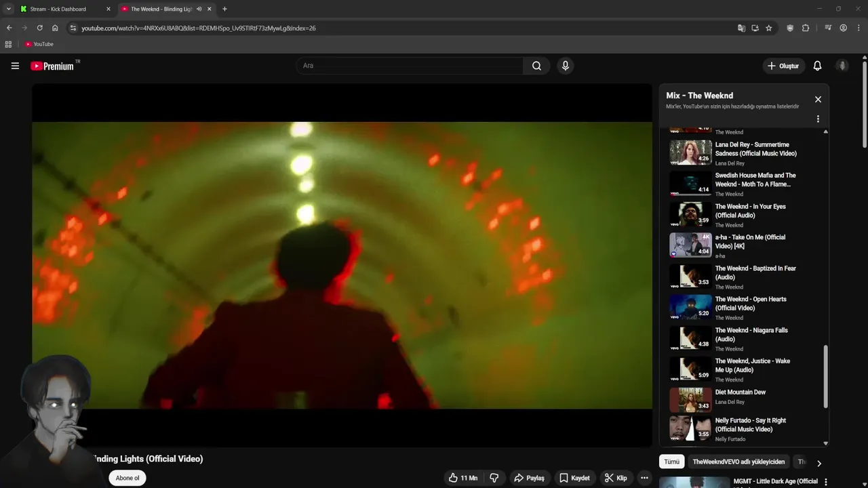Open the tab search dropdown arrow
The image size is (868, 488).
8,9
